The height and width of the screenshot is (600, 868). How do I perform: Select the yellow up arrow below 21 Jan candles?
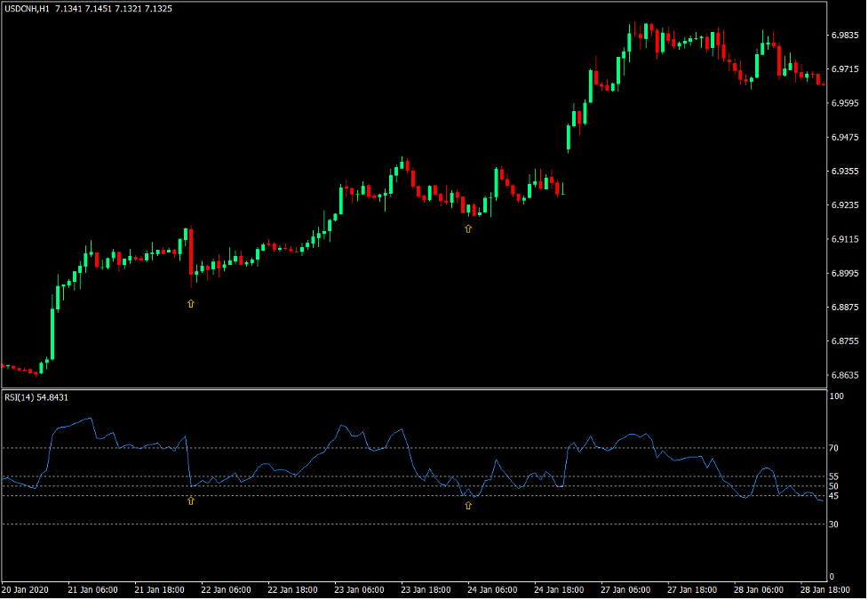pos(190,303)
